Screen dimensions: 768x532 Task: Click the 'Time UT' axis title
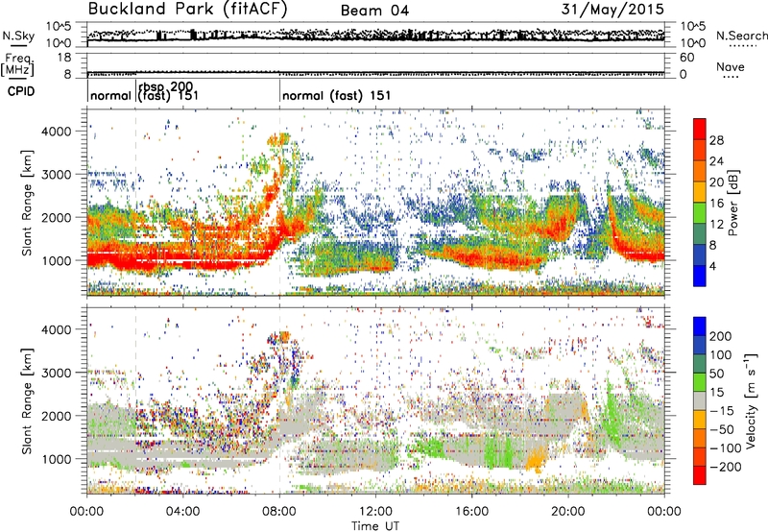pyautogui.click(x=375, y=526)
